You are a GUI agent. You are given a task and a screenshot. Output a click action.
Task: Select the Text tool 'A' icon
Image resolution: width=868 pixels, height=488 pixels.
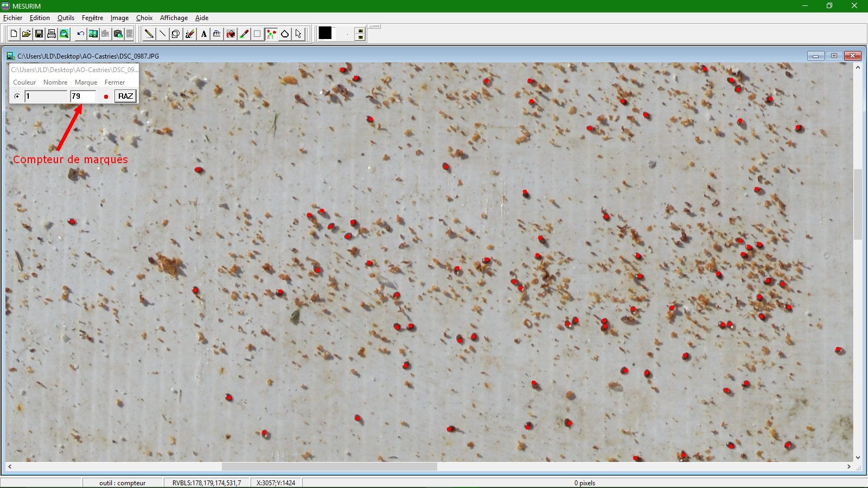[203, 34]
